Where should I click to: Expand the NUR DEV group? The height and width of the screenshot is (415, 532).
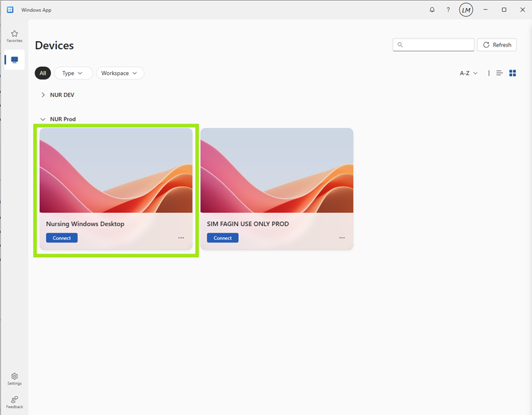click(43, 95)
